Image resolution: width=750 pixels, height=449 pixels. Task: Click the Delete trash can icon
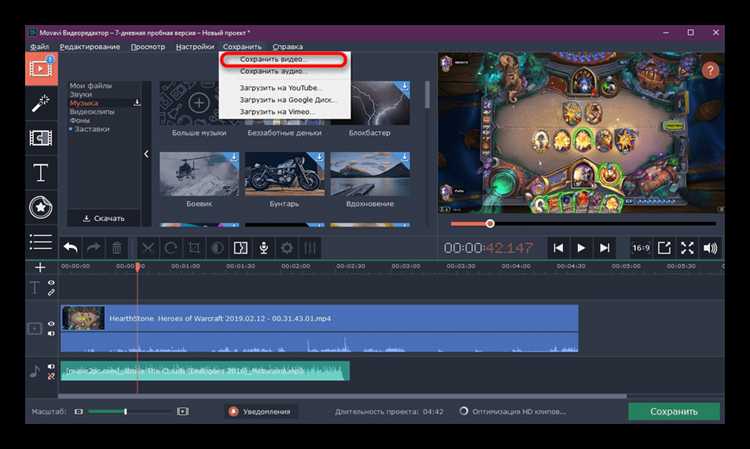[x=117, y=248]
